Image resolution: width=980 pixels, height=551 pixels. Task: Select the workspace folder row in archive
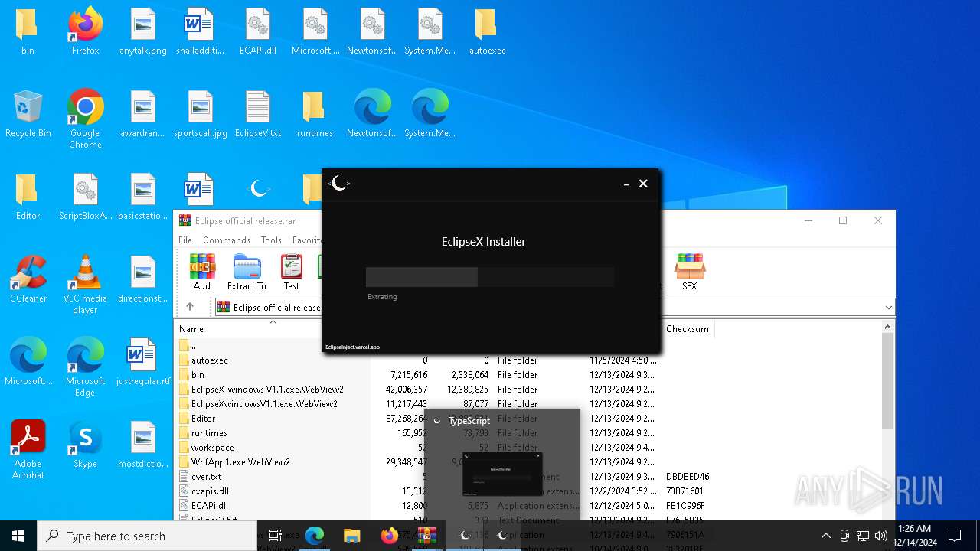528,448
